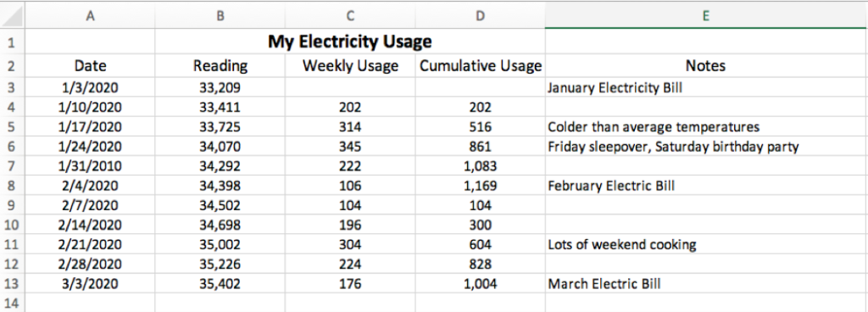Screen dimensions: 868x312
Task: Click the Weekly Usage header cell
Action: pyautogui.click(x=350, y=66)
